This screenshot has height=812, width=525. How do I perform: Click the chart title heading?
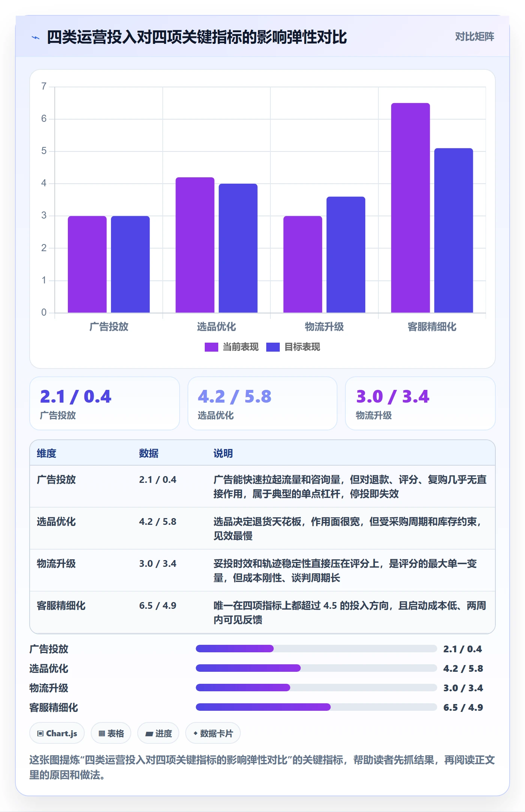click(197, 37)
